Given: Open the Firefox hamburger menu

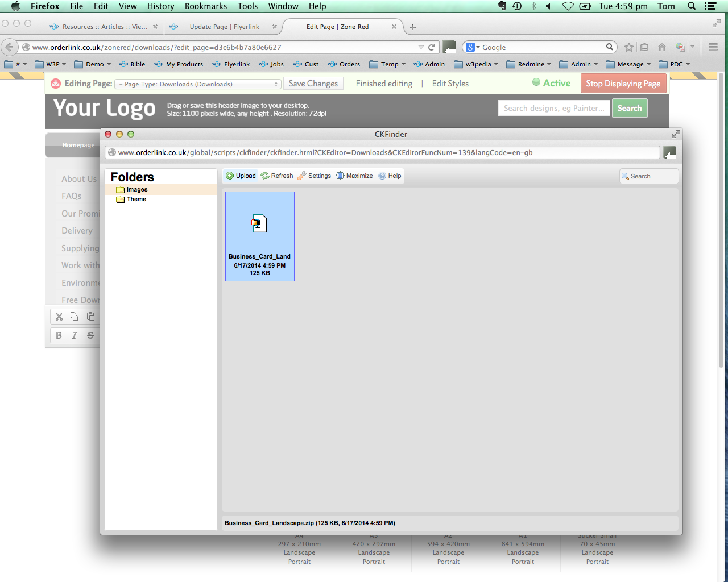Looking at the screenshot, I should (x=713, y=47).
